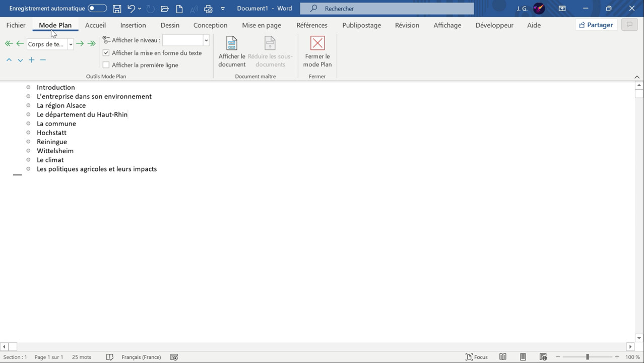
Task: Collapse the ribbon with the chevron
Action: pyautogui.click(x=637, y=77)
